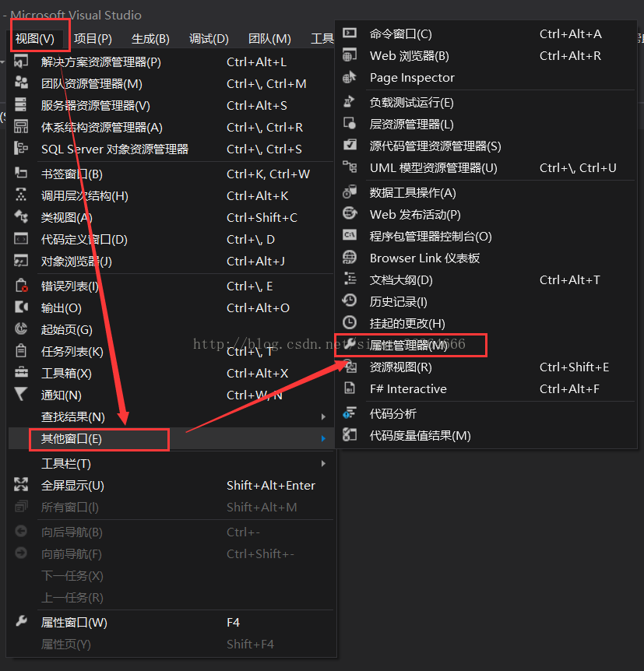Click the F# Interactive icon
The image size is (644, 671).
click(x=350, y=388)
